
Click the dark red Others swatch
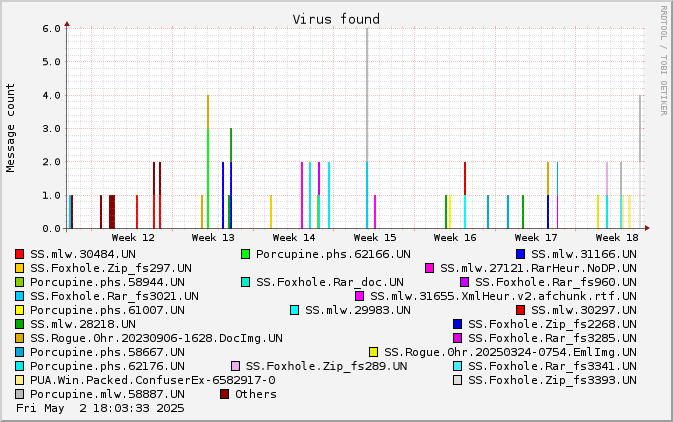[x=224, y=394]
